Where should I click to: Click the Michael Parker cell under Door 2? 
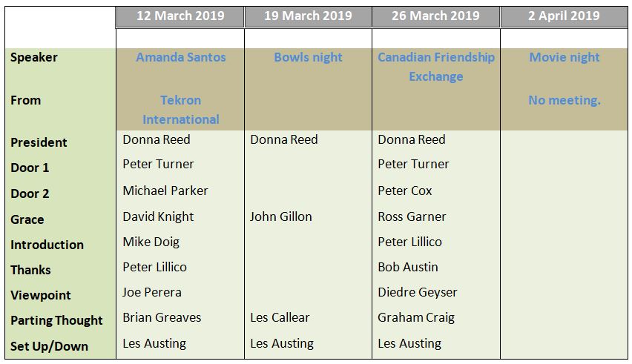point(165,191)
